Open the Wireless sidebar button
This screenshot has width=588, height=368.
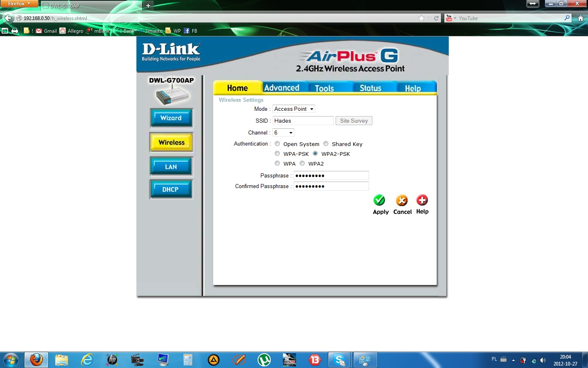pos(171,142)
